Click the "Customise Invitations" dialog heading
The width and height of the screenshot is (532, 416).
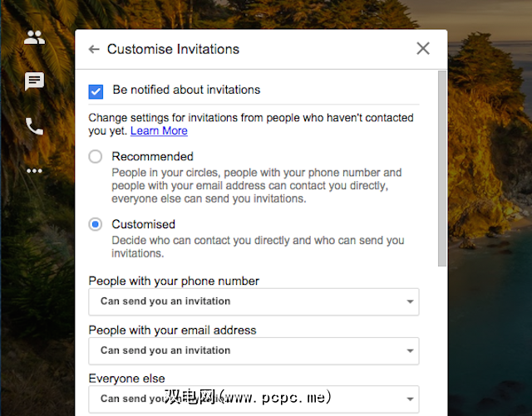click(173, 50)
